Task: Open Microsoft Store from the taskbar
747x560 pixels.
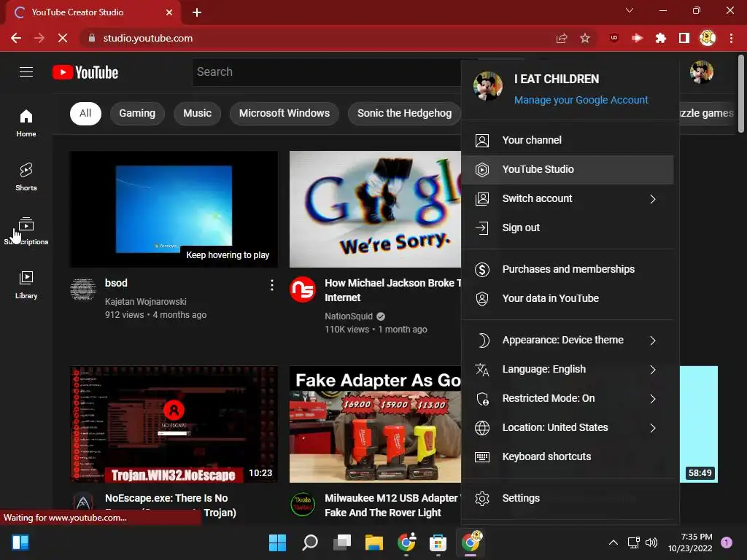Action: tap(438, 542)
